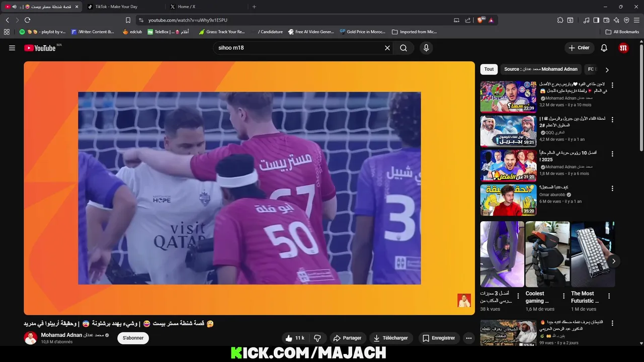This screenshot has height=362, width=644.
Task: Click the Télécharger download button
Action: pyautogui.click(x=391, y=338)
